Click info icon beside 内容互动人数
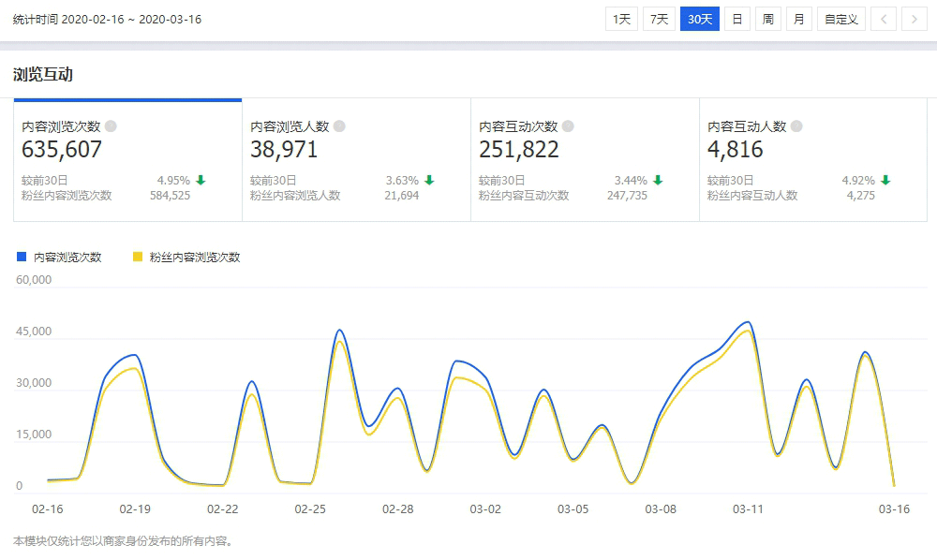The width and height of the screenshot is (937, 560). 796,126
